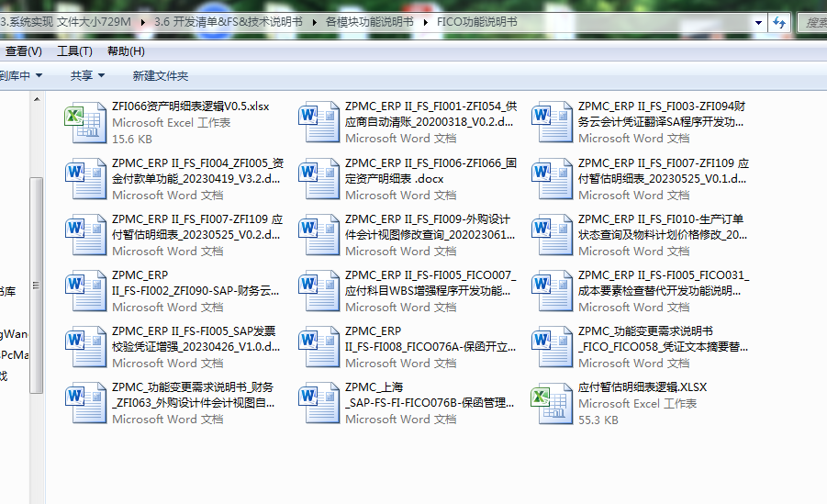The image size is (827, 504).
Task: Select the FICO076B-保函管理 Word document icon
Action: (x=319, y=403)
